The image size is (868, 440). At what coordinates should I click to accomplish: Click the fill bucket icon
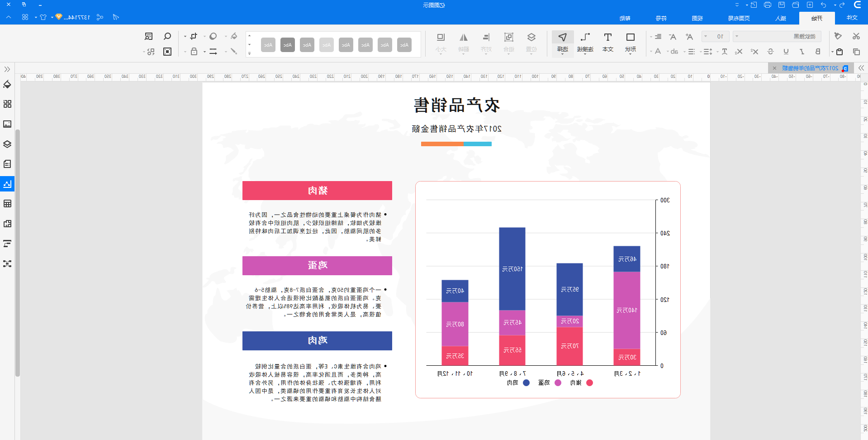coord(234,36)
